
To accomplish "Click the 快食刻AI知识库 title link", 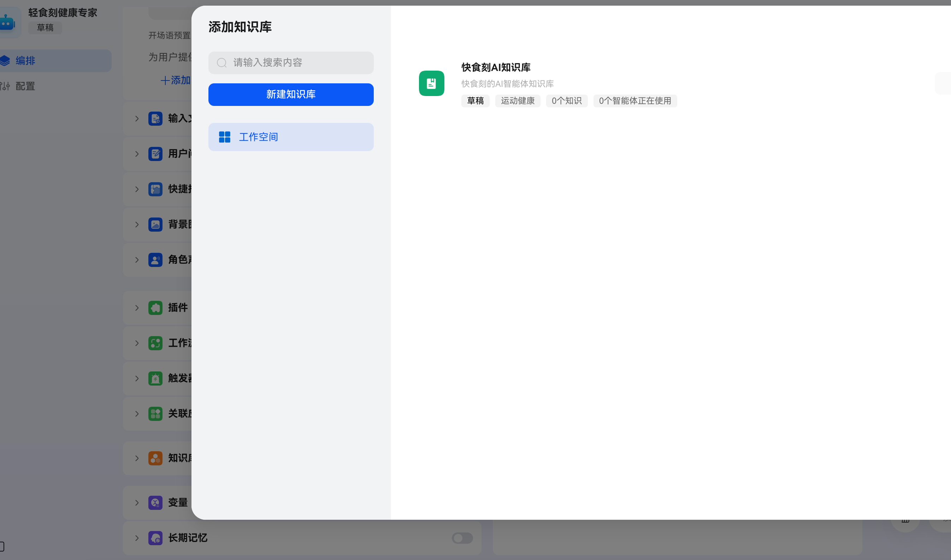I will (495, 67).
